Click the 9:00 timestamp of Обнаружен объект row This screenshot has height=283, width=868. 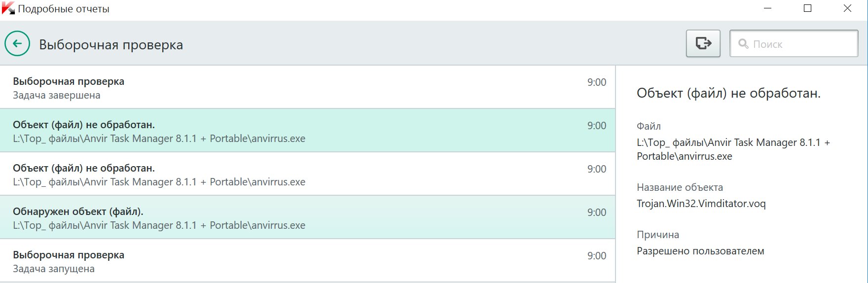coord(597,212)
